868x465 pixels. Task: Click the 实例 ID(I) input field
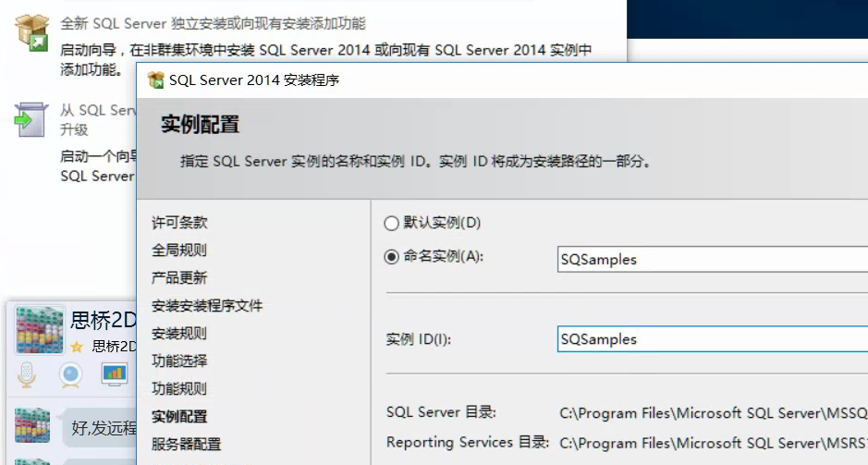coord(712,339)
